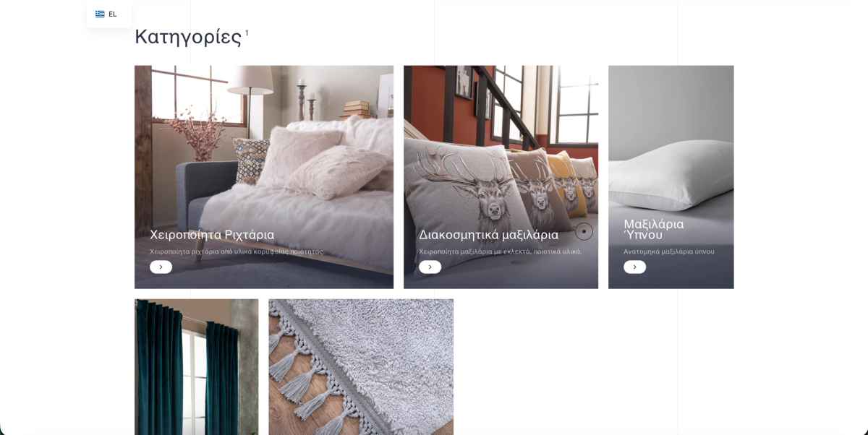Click the arrow button under Χειροποίητα Ριχτάρια
This screenshot has height=435, width=868.
(161, 267)
